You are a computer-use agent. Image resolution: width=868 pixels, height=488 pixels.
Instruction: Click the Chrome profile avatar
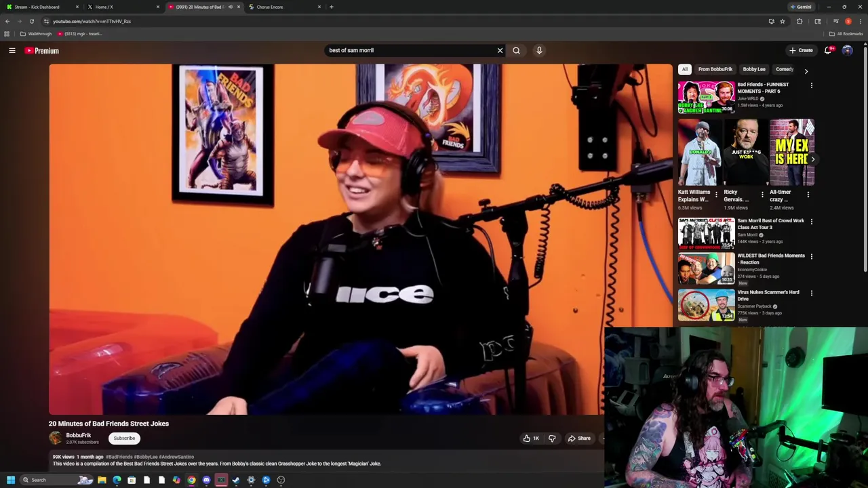coord(848,21)
